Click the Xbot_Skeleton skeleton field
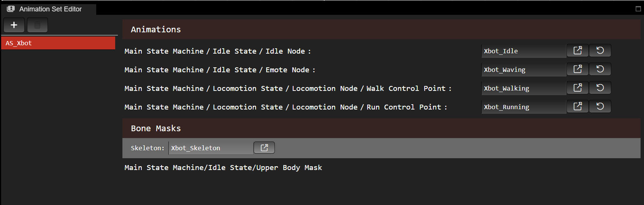 coord(211,148)
